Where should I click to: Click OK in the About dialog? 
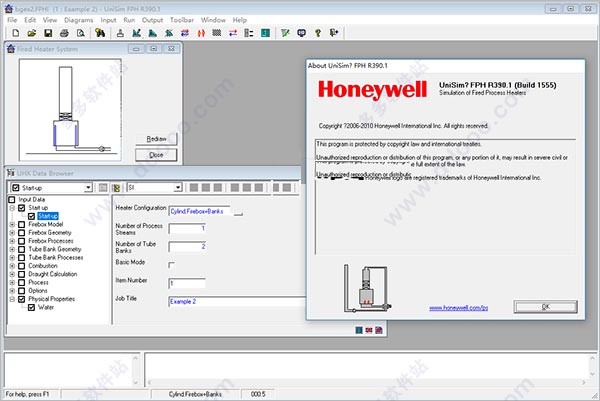545,306
